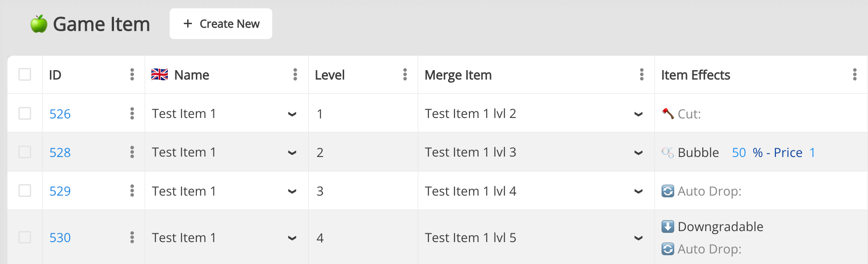
Task: Open row actions menu for item 529
Action: click(132, 191)
